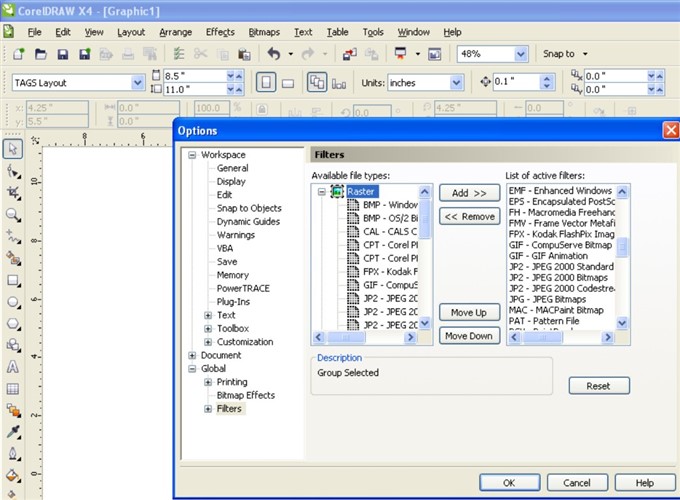Viewport: 680px width, 500px height.
Task: Open the Layout menu
Action: pos(131,32)
